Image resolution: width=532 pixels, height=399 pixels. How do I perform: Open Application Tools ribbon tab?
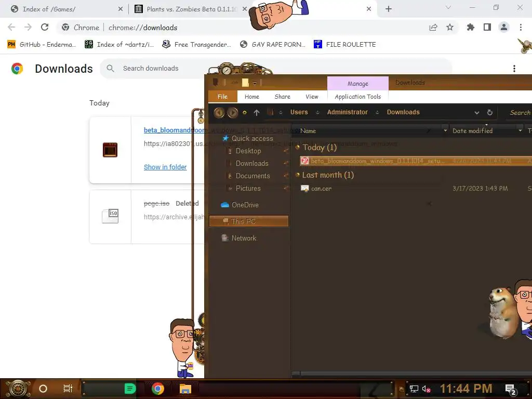coord(357,97)
